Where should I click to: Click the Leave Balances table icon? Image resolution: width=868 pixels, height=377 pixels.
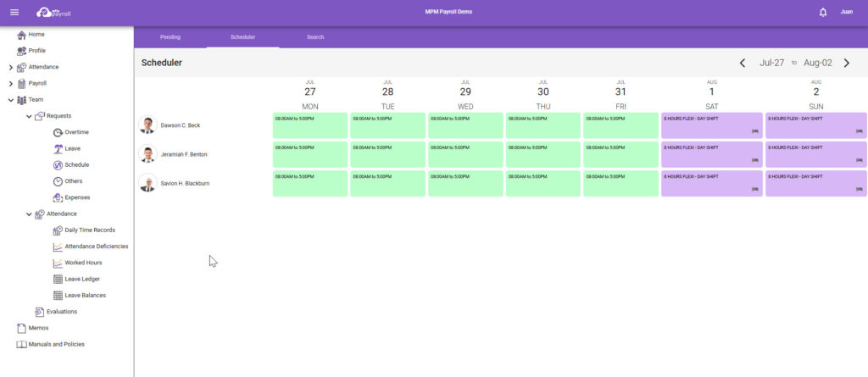58,296
